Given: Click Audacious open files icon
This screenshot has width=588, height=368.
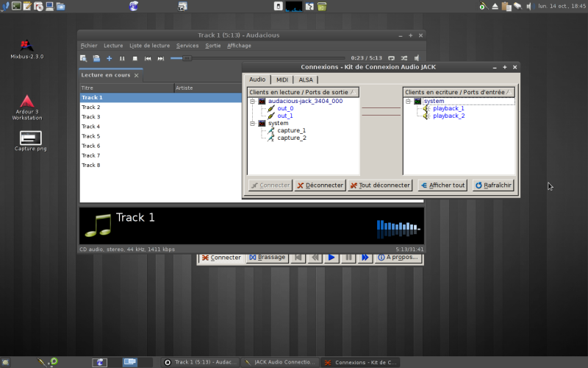Looking at the screenshot, I should coord(96,58).
